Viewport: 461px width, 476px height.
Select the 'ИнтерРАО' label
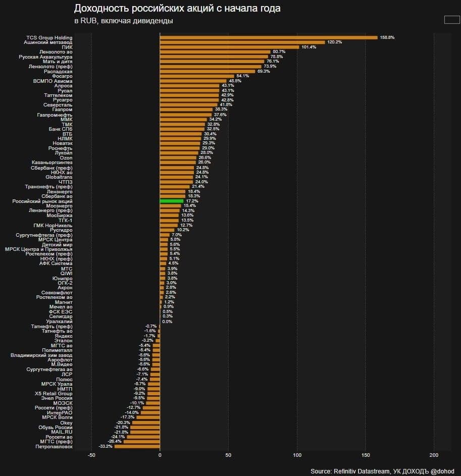tap(60, 413)
